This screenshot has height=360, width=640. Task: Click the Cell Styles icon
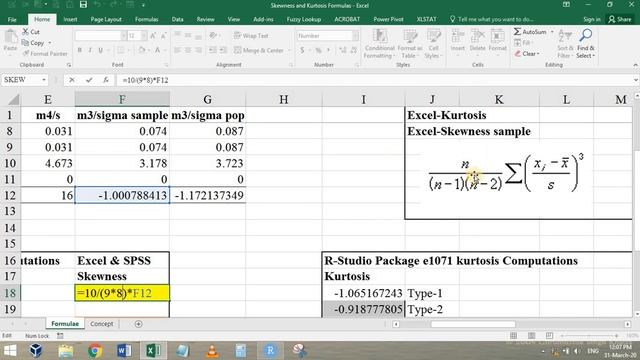(433, 37)
